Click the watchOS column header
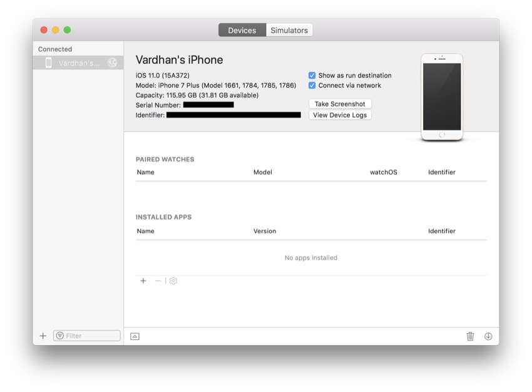532x392 pixels. click(x=384, y=172)
